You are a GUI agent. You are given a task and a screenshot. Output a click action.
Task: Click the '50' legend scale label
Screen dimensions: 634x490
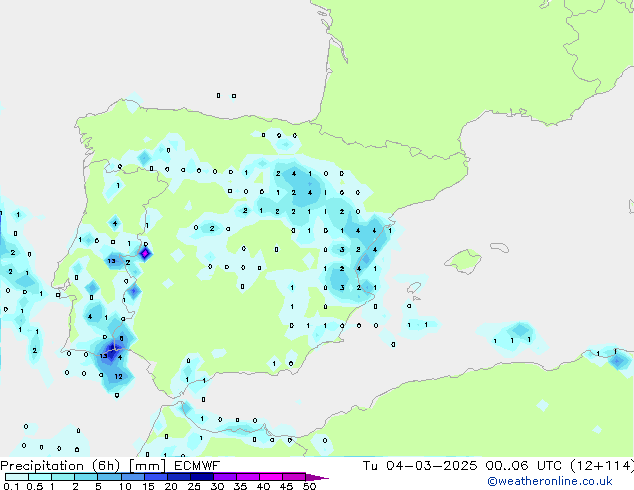point(310,486)
